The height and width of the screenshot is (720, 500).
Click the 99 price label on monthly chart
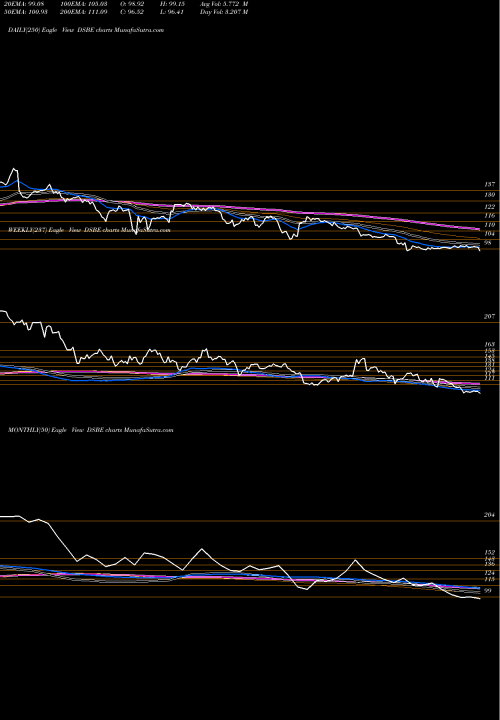(x=488, y=591)
